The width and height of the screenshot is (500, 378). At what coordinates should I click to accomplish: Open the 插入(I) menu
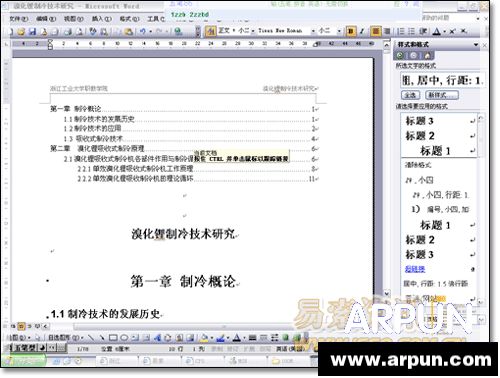click(x=101, y=19)
